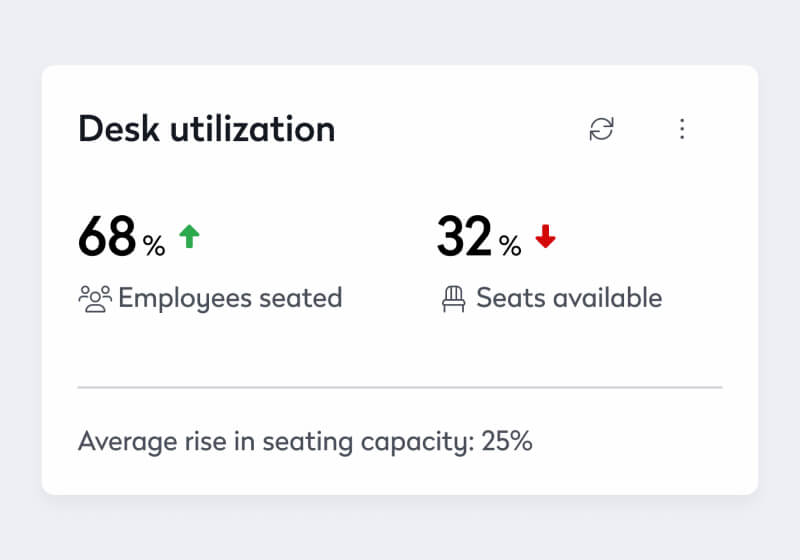Screen dimensions: 800x560
Task: Click the percent sign next to 32
Action: (x=510, y=246)
